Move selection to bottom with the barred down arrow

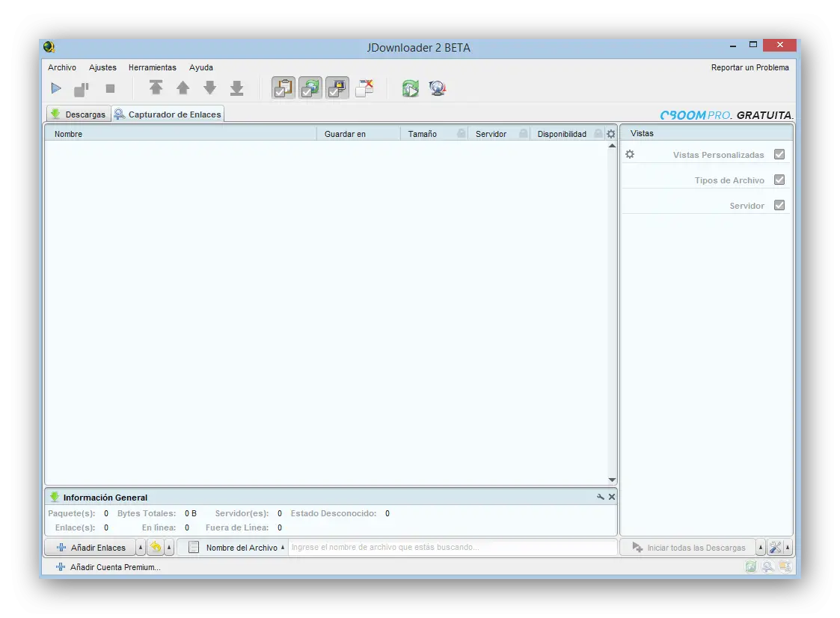[x=237, y=88]
